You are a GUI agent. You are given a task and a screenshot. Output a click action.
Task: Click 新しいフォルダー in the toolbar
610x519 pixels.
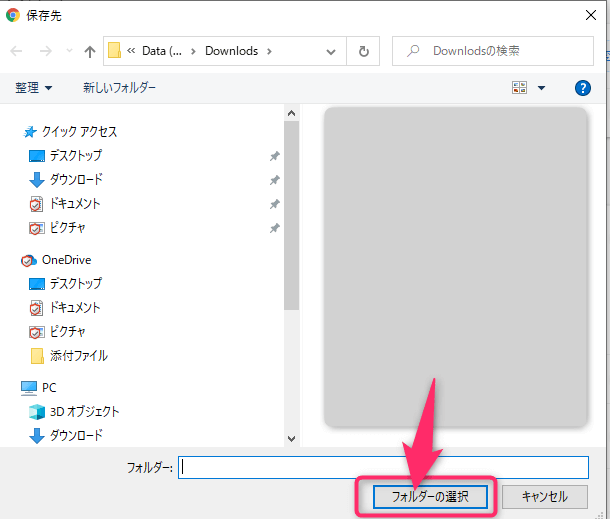[x=119, y=88]
